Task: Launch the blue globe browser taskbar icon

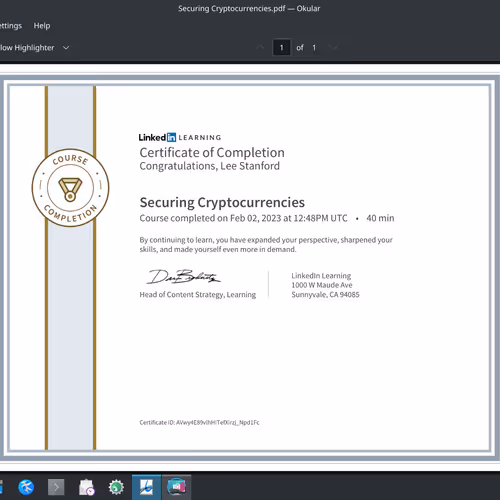Action: coord(26,487)
